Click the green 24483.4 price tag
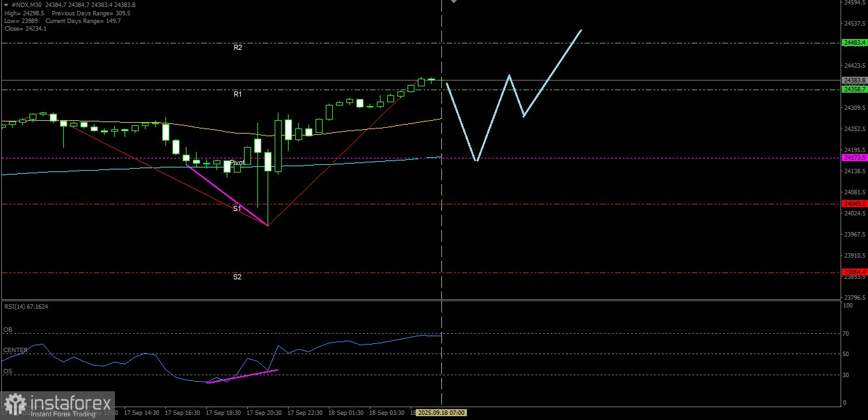The height and width of the screenshot is (420, 868). 855,43
